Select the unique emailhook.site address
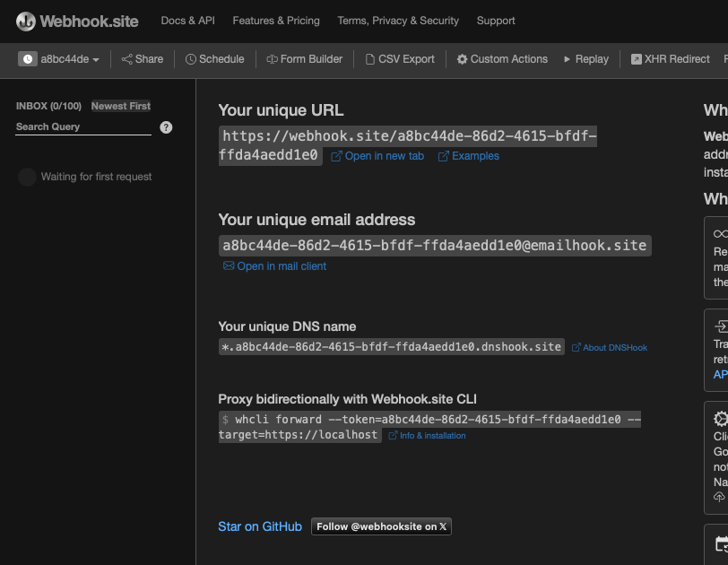 435,246
